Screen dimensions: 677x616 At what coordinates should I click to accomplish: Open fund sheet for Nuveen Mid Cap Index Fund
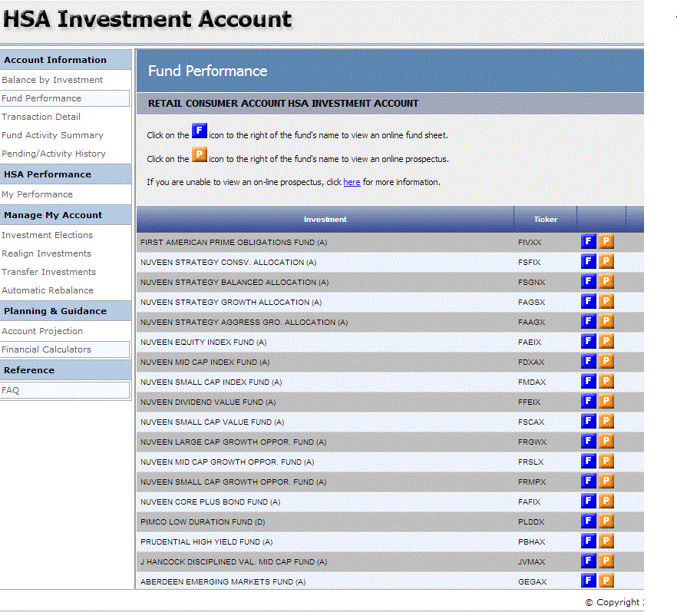pos(588,361)
